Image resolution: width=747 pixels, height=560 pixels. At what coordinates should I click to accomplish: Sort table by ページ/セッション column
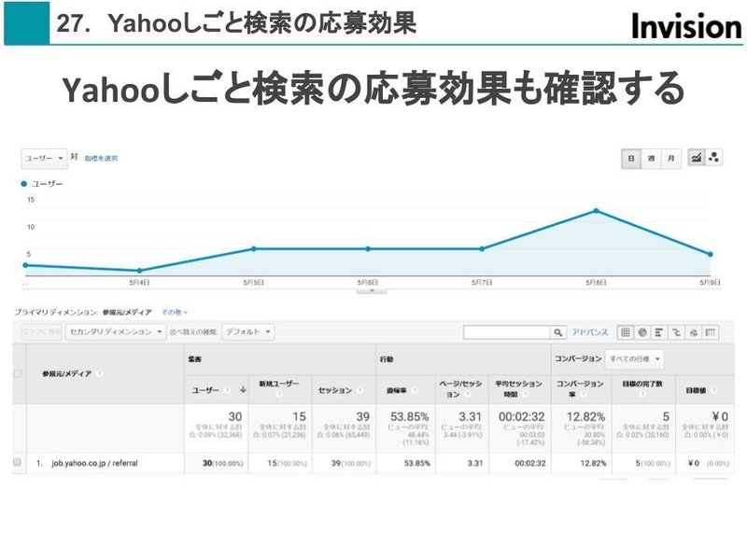pyautogui.click(x=460, y=389)
